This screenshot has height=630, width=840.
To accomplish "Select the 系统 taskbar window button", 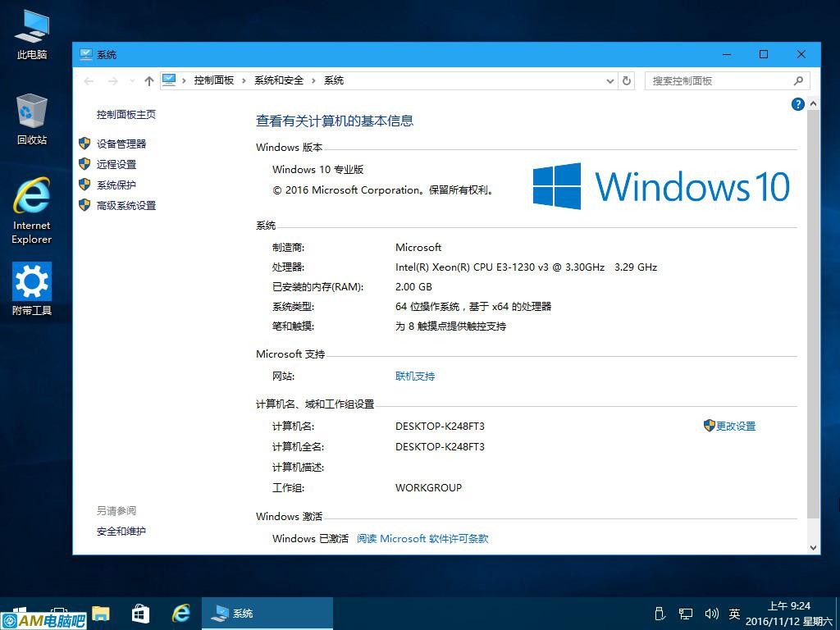I will coord(267,614).
